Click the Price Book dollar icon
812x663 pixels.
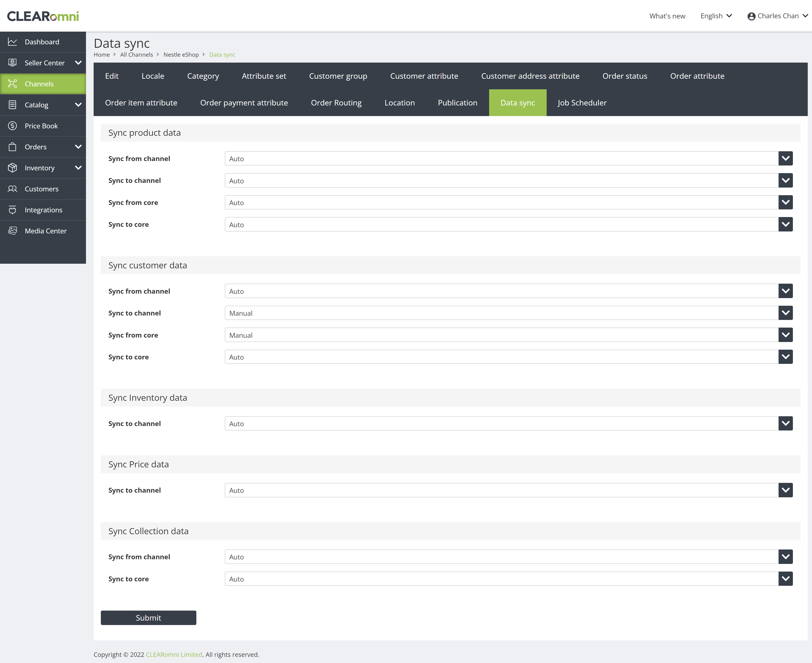12,126
